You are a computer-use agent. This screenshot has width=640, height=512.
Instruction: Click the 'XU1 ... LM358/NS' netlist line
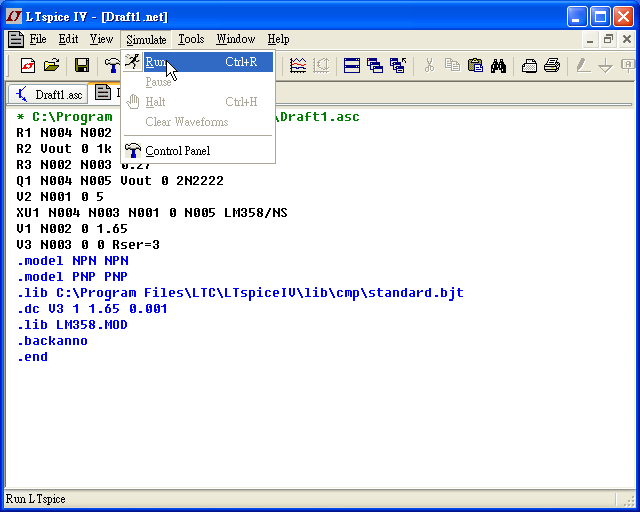pos(152,213)
